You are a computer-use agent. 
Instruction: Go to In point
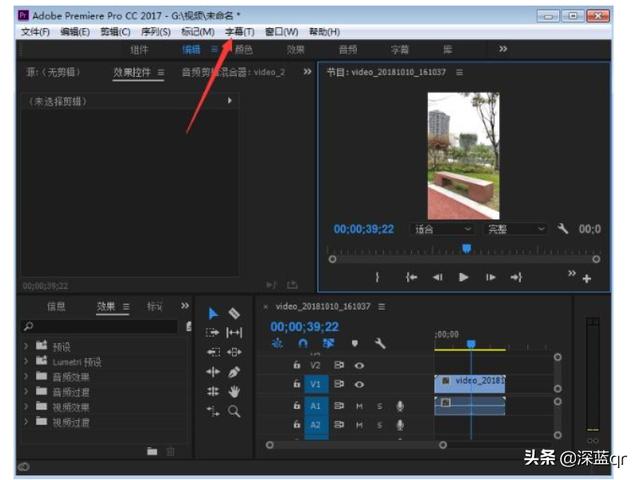[x=411, y=278]
